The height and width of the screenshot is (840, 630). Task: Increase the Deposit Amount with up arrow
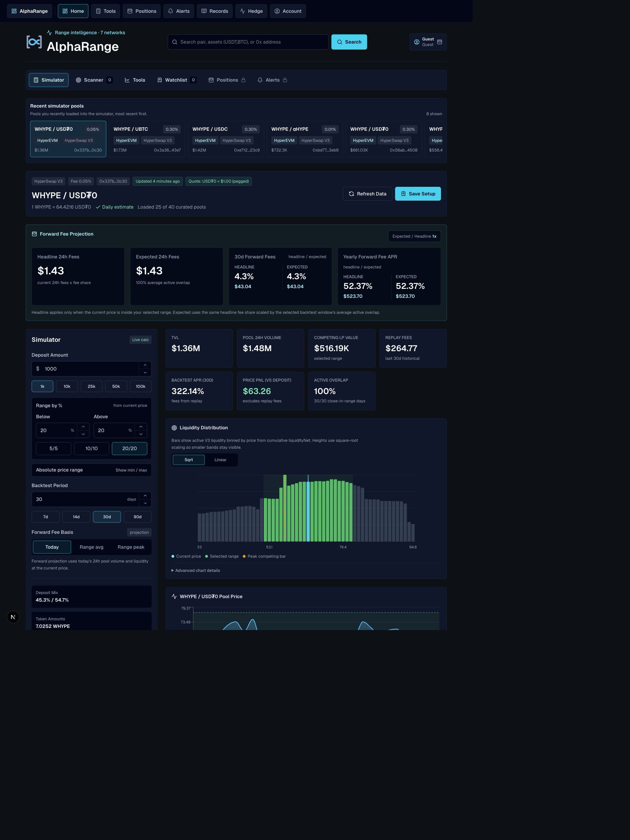coord(145,365)
